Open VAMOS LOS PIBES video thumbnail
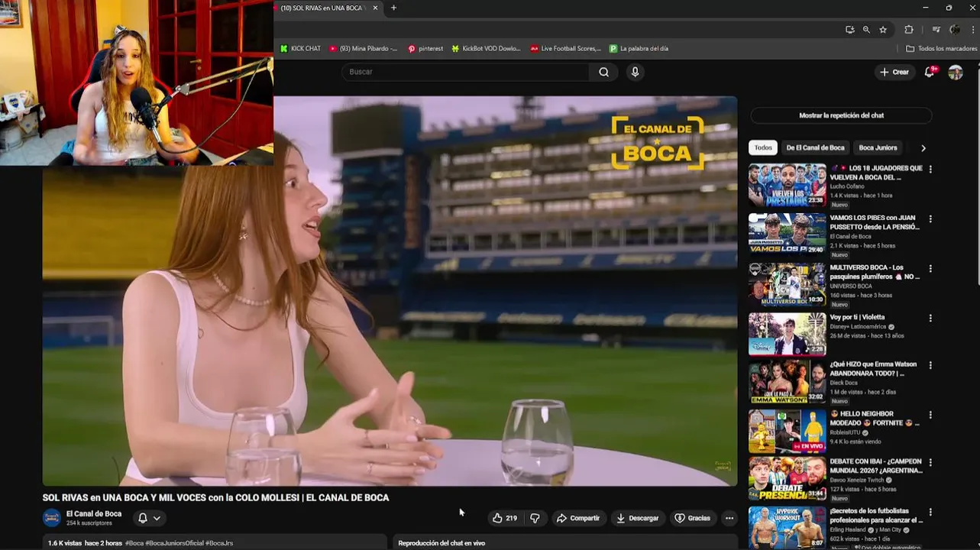Screen dimensions: 980x550 (x=787, y=235)
